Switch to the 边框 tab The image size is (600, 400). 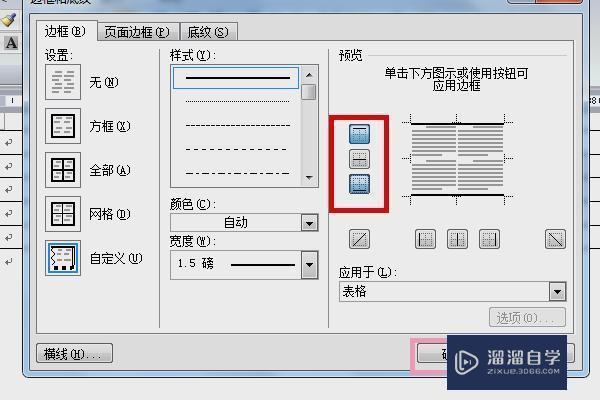(66, 31)
